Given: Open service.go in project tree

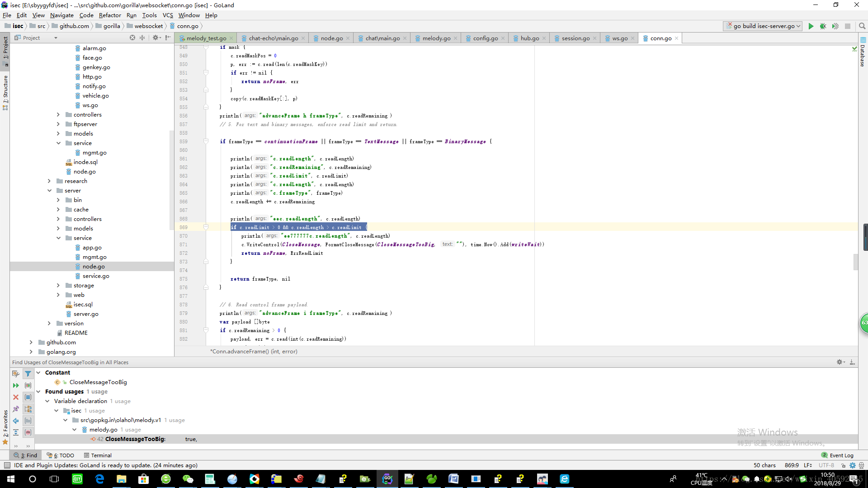Looking at the screenshot, I should [96, 276].
